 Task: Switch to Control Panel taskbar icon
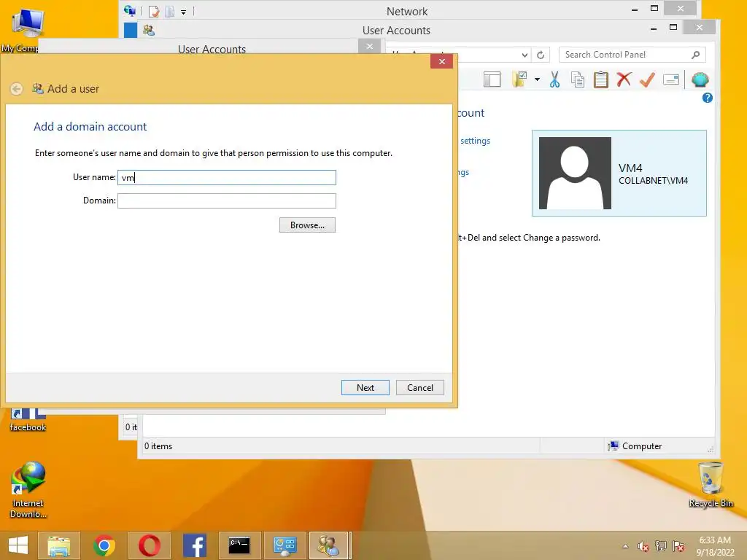tap(285, 545)
